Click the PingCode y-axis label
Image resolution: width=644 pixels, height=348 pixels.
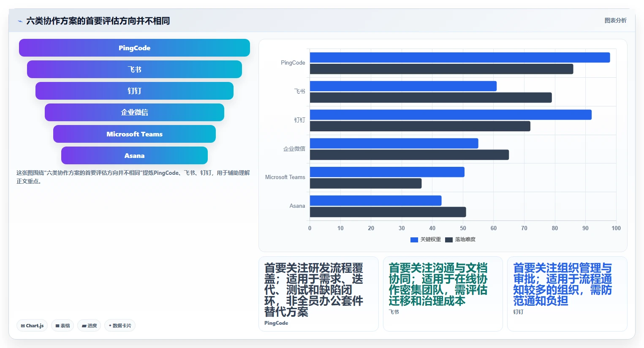coord(293,63)
